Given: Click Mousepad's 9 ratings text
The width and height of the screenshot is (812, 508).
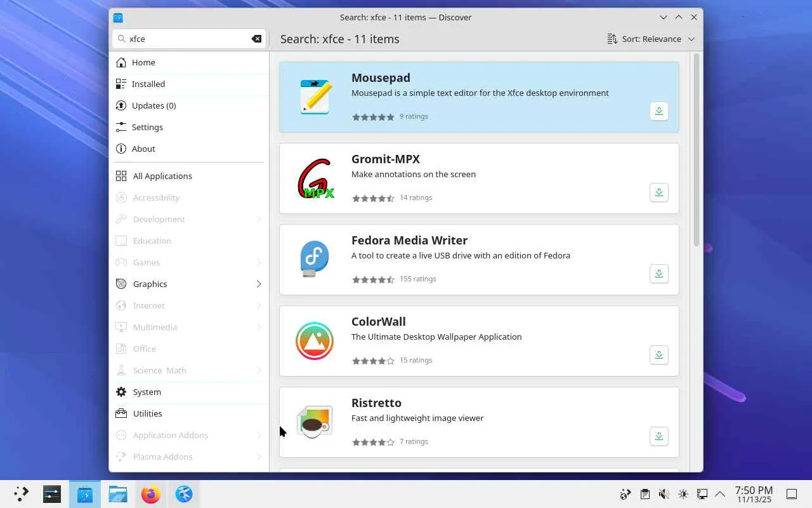Looking at the screenshot, I should click(414, 116).
